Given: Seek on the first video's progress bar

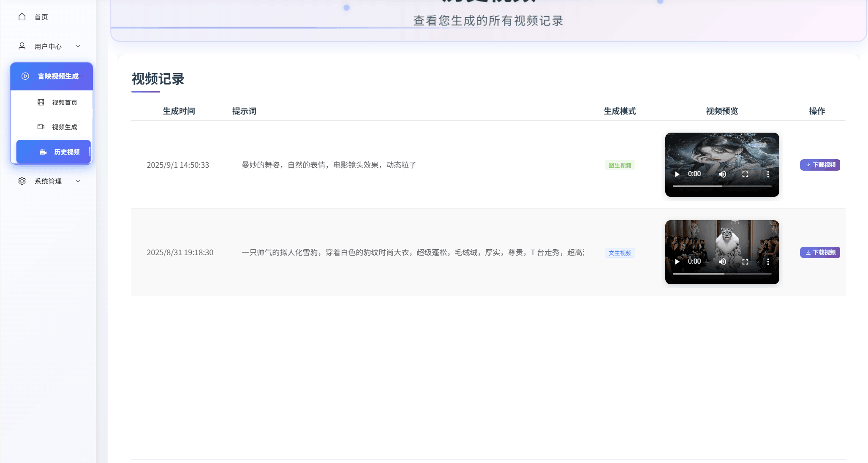Looking at the screenshot, I should 722,186.
